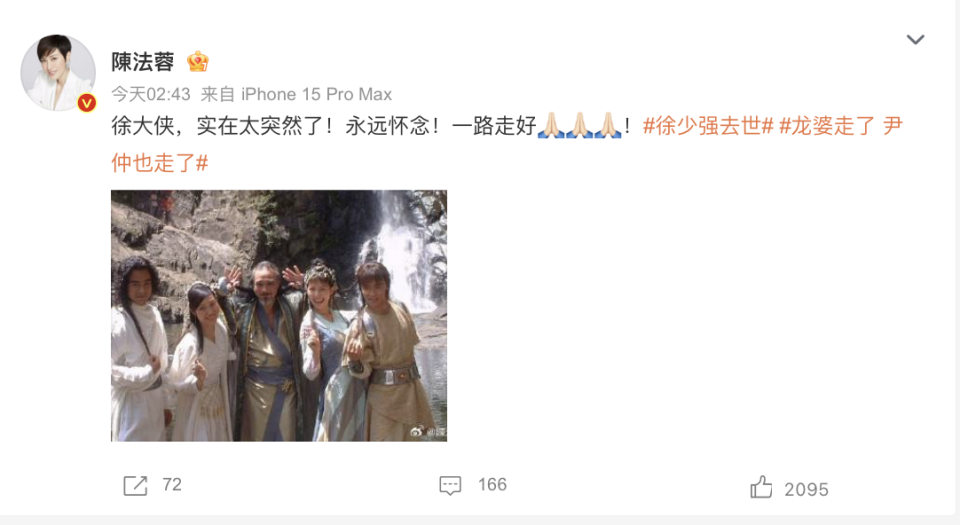Click the repost count 72
Image resolution: width=960 pixels, height=525 pixels.
[172, 485]
